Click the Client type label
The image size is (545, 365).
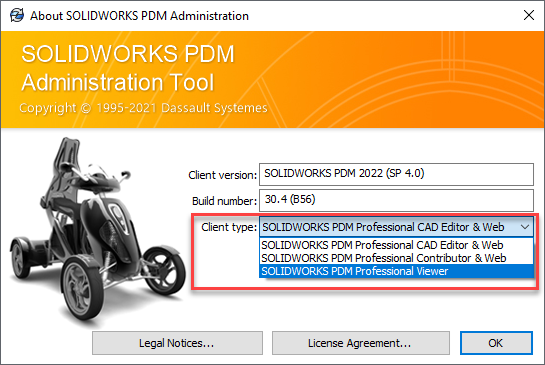pos(229,227)
